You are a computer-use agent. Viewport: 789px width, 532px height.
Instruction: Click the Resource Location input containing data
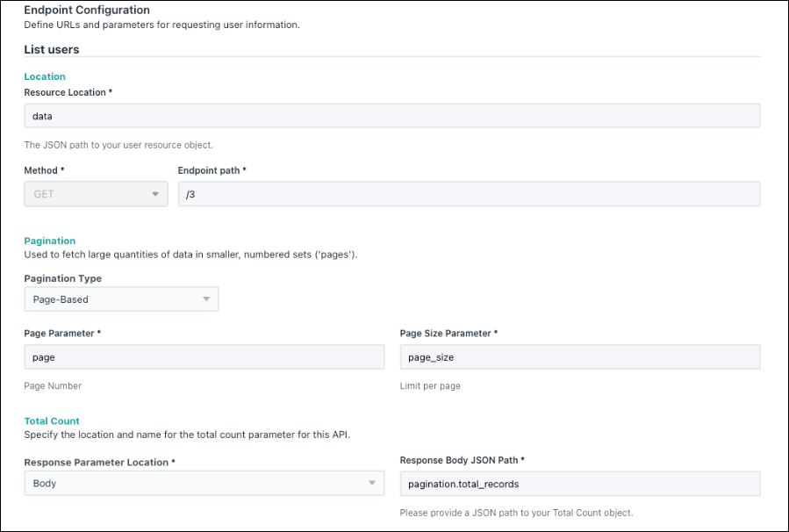(392, 116)
